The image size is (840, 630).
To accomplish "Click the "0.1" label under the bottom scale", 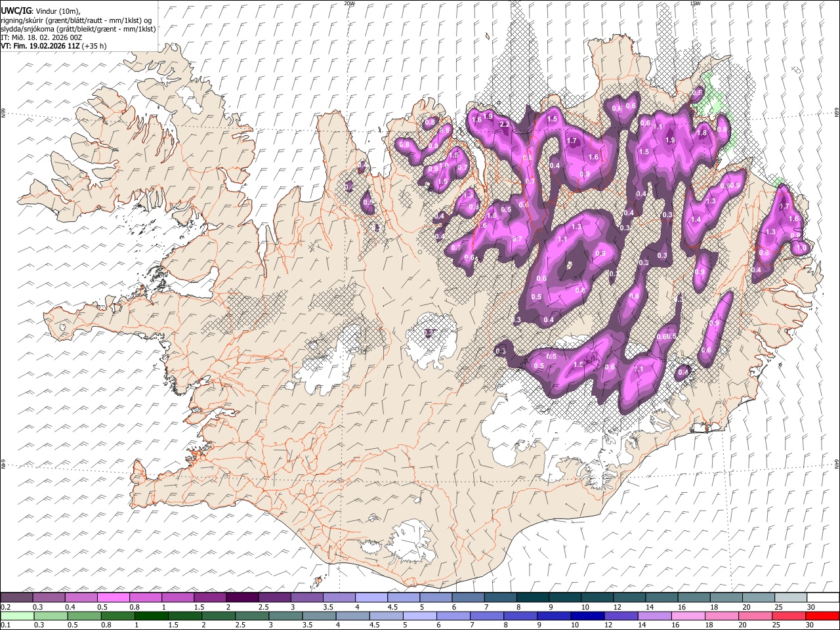I will [x=6, y=625].
